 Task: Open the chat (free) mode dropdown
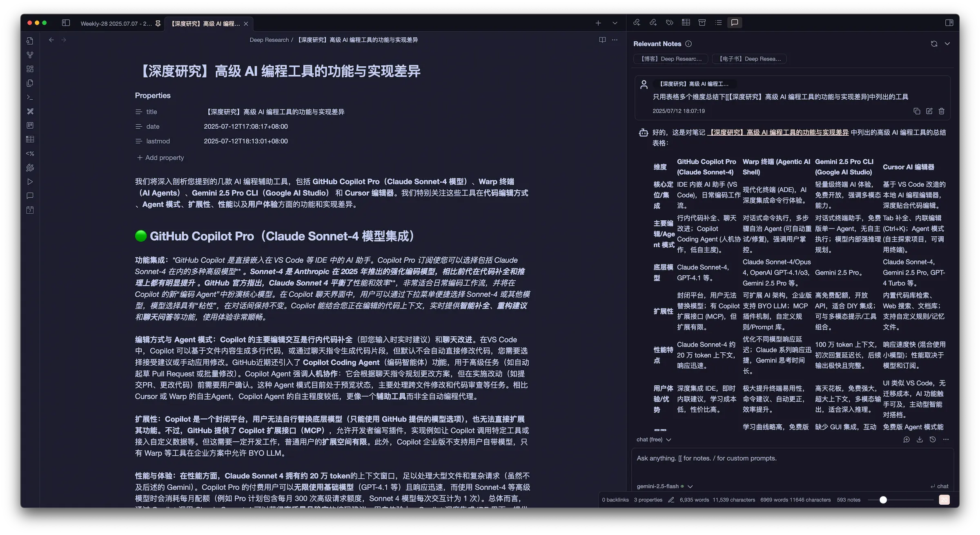click(654, 440)
